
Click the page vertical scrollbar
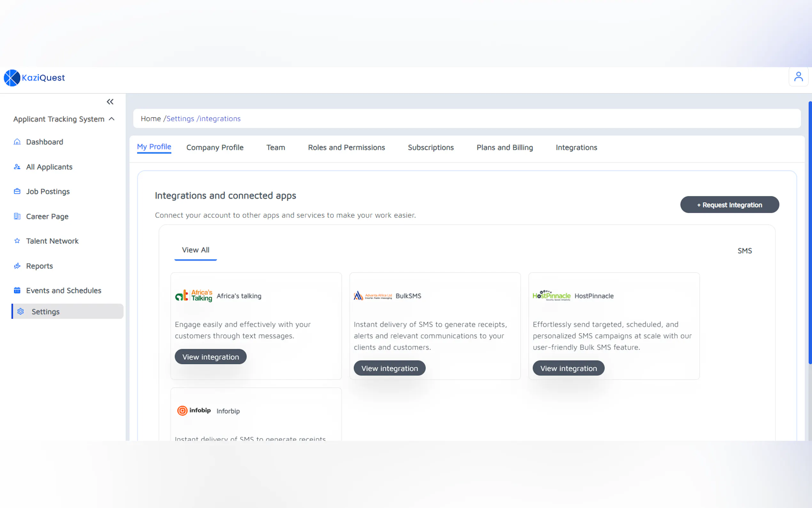(810, 232)
